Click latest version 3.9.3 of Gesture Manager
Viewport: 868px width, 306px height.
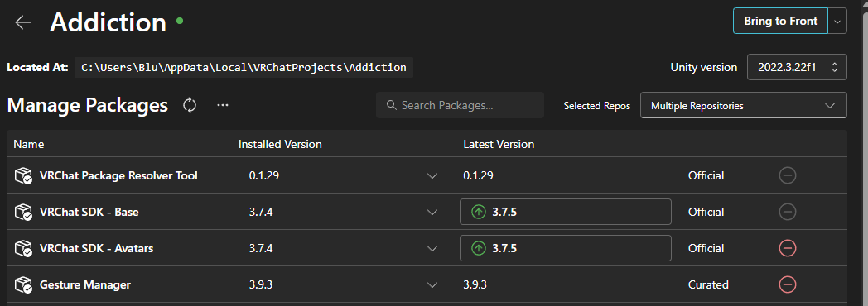(475, 285)
